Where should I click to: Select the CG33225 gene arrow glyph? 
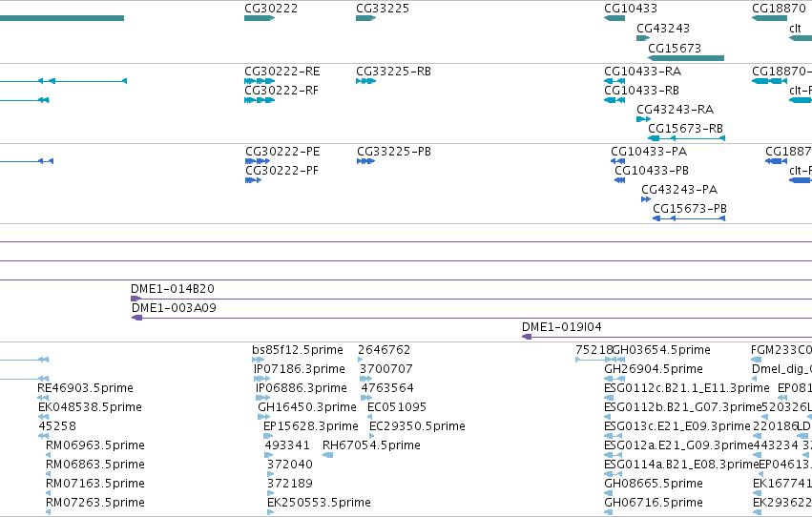click(366, 18)
